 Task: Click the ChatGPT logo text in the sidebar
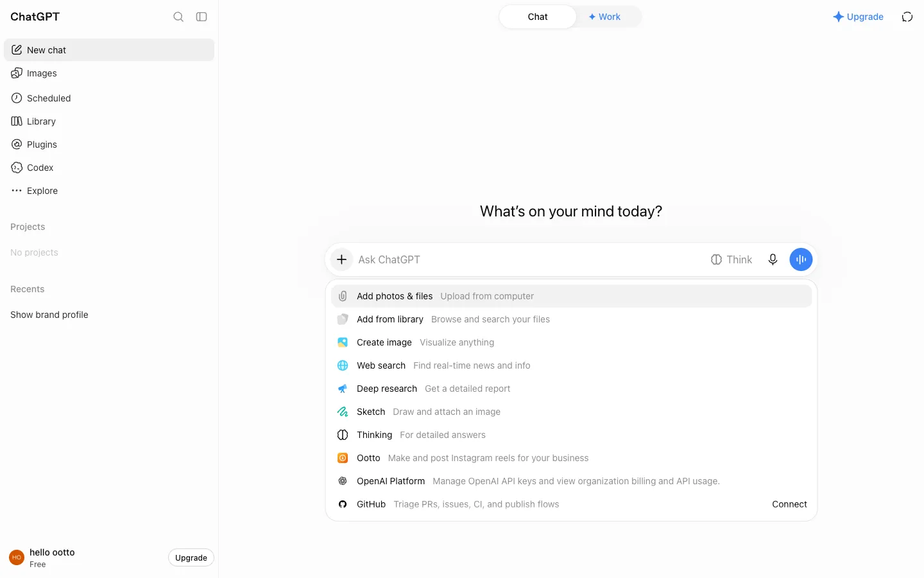click(x=35, y=17)
